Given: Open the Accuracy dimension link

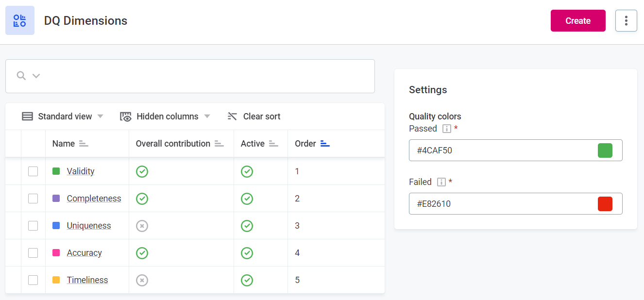Looking at the screenshot, I should tap(84, 253).
